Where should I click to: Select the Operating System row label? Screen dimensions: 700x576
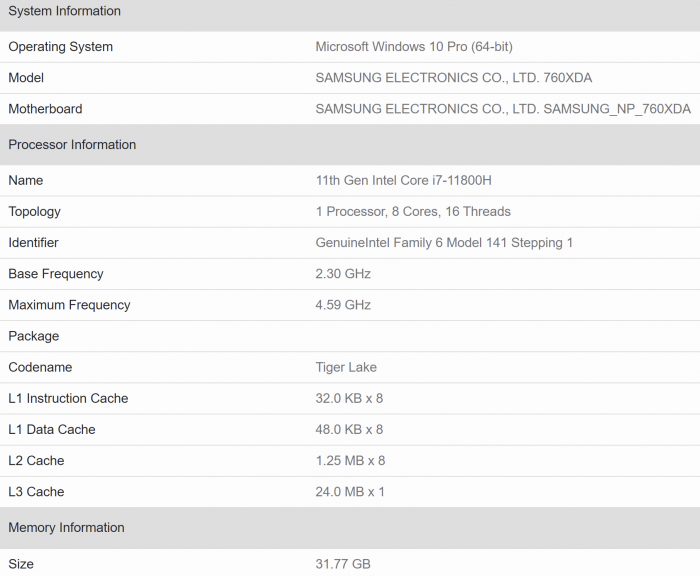coord(60,47)
